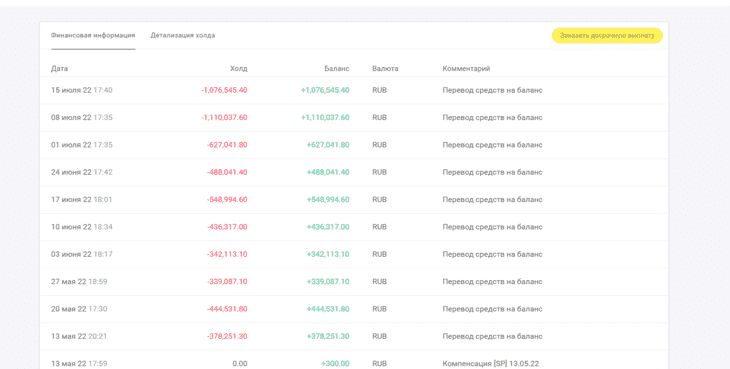The width and height of the screenshot is (730, 369).
Task: Click Перевод средств comment in 15 июля row
Action: point(492,90)
